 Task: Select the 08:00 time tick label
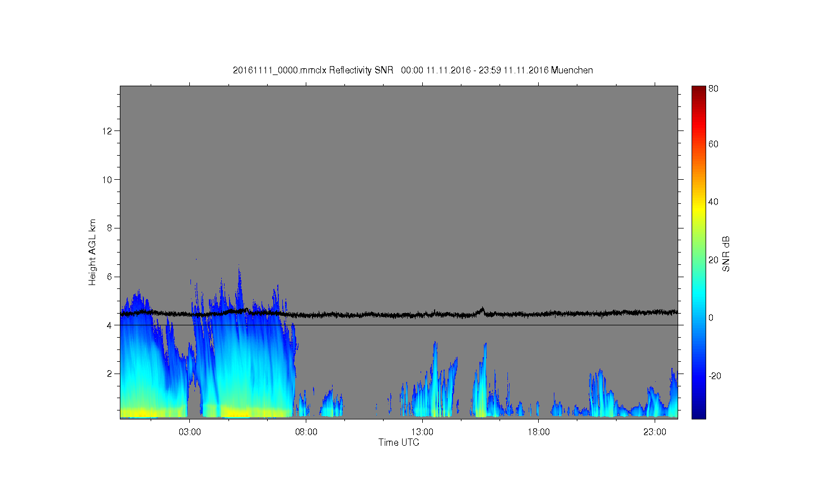[306, 432]
